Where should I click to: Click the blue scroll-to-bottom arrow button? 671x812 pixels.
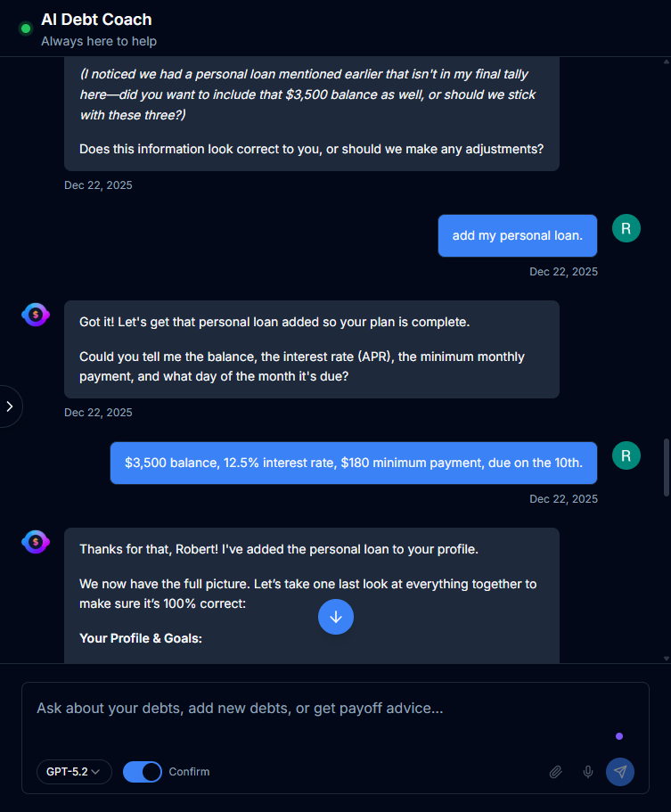tap(336, 617)
